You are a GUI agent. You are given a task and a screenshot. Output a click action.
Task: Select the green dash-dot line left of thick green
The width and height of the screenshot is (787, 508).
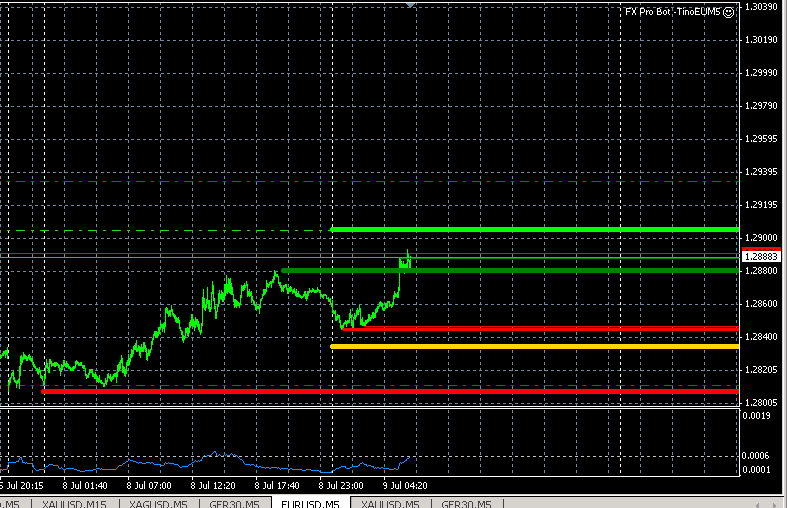165,230
